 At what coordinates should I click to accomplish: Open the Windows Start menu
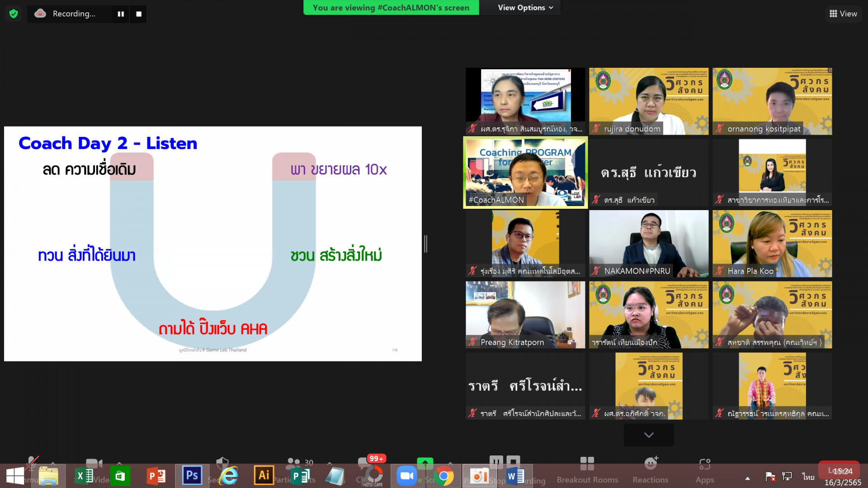(x=15, y=476)
